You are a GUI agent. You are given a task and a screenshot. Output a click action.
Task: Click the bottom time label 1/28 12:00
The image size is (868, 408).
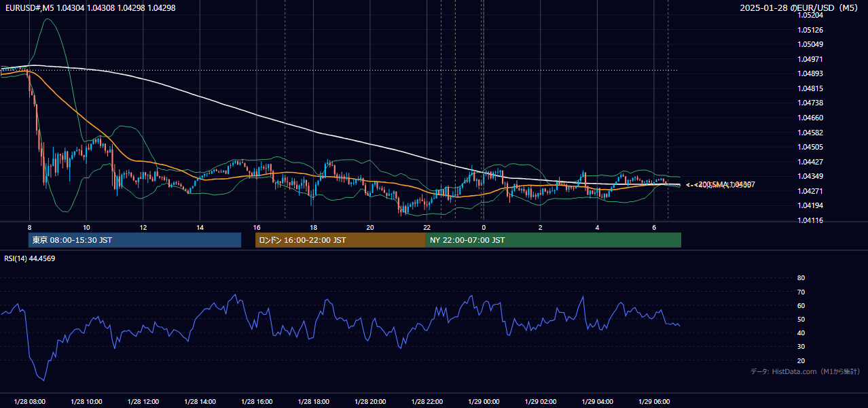coord(143,402)
